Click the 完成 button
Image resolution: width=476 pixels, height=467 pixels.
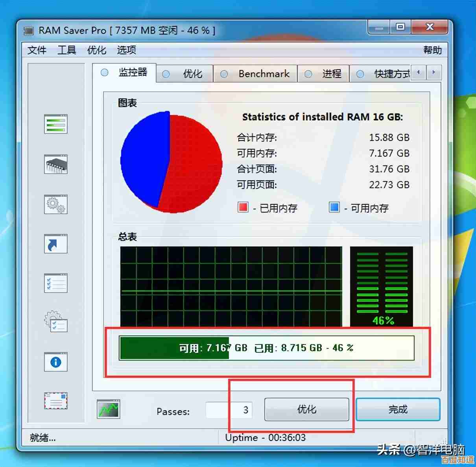[398, 410]
